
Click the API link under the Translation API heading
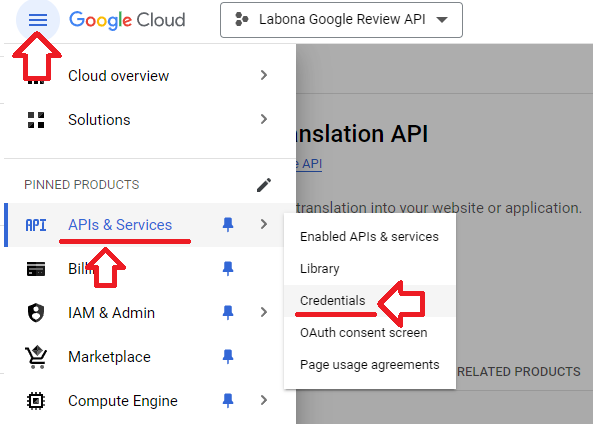point(309,164)
